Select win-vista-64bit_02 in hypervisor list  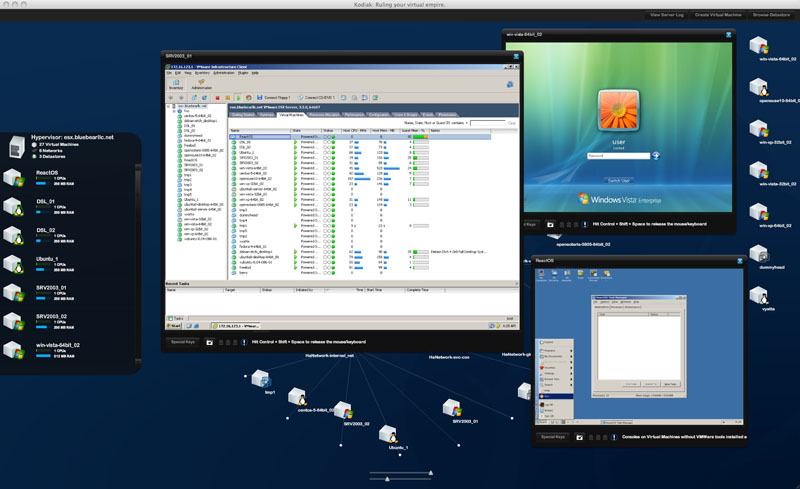click(69, 350)
